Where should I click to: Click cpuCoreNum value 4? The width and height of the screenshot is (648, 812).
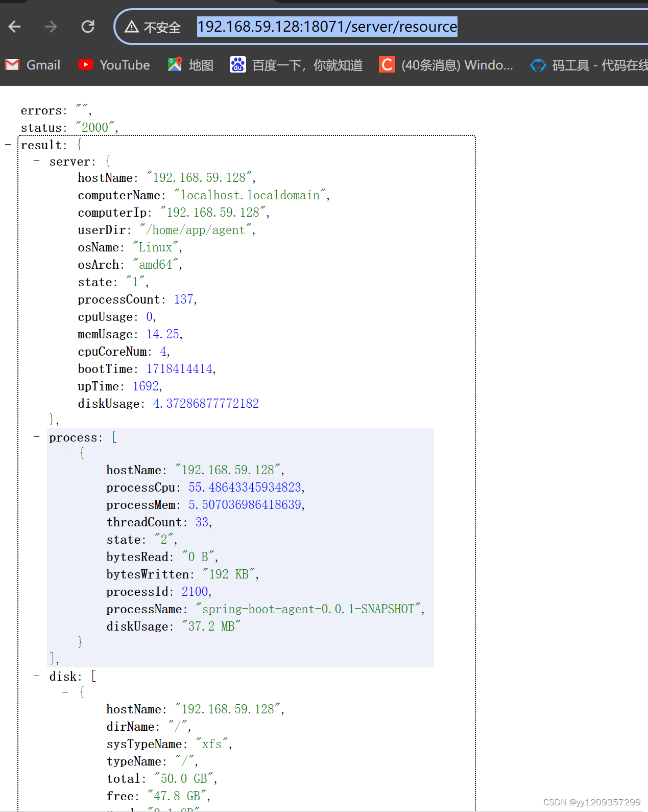click(x=163, y=352)
